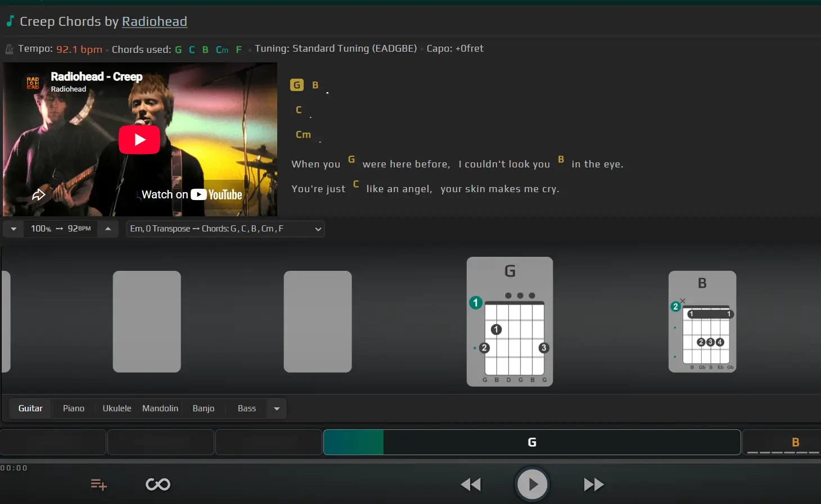821x504 pixels.
Task: Click the 'Tuning: Standard Tuning (EADGBE)' text
Action: point(336,48)
